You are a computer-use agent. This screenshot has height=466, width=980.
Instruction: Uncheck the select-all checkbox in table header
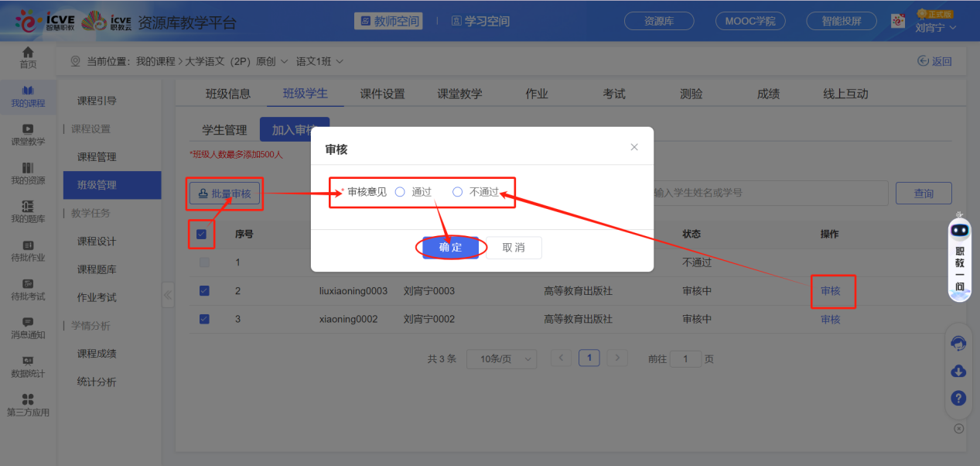203,234
